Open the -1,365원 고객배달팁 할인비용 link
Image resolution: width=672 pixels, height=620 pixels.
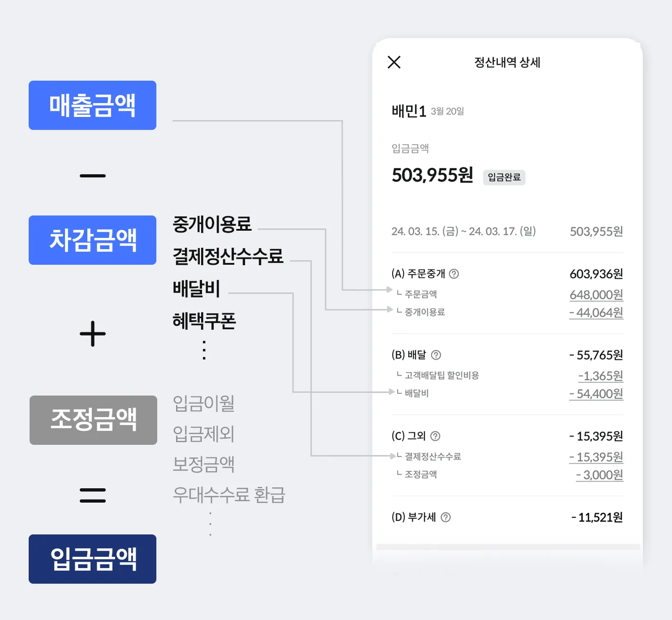tap(601, 376)
